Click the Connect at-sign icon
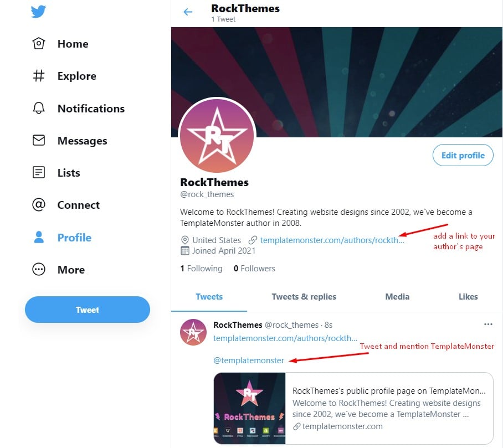503x448 pixels. point(39,205)
